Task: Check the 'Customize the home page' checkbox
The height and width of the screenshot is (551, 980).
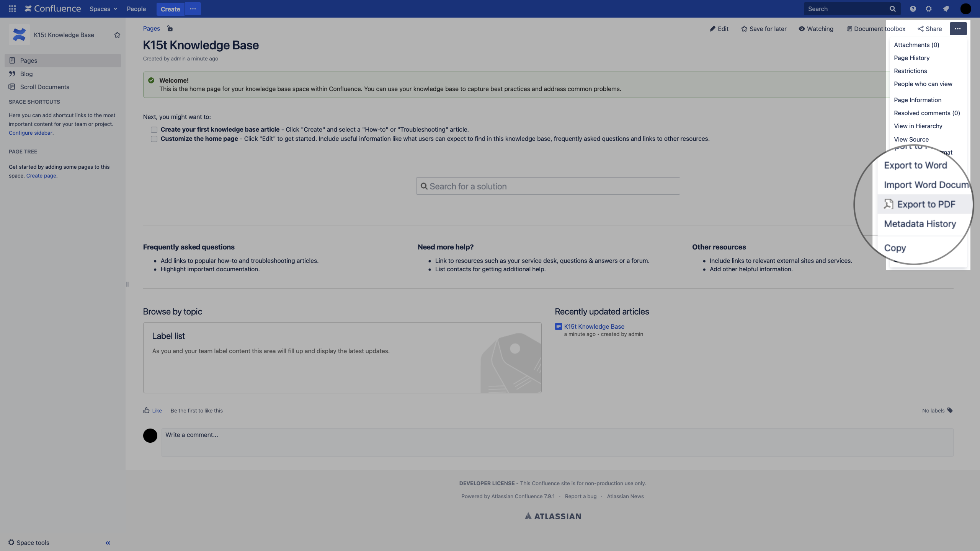Action: point(154,139)
